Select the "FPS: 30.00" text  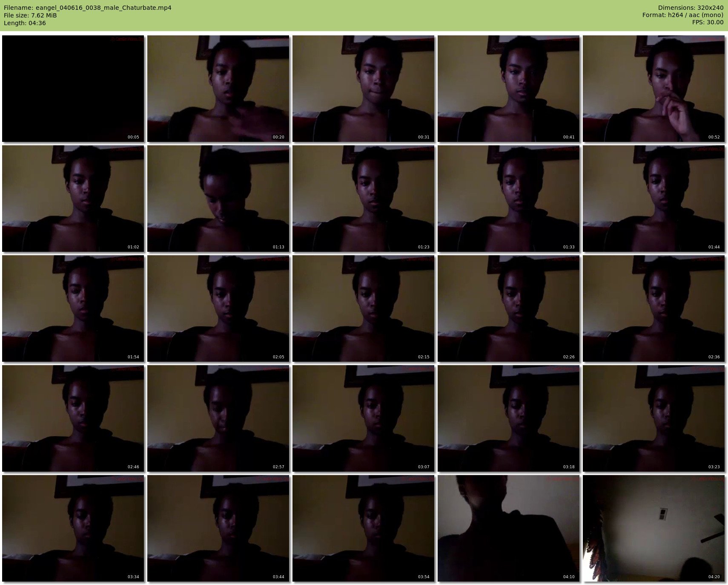(x=708, y=23)
